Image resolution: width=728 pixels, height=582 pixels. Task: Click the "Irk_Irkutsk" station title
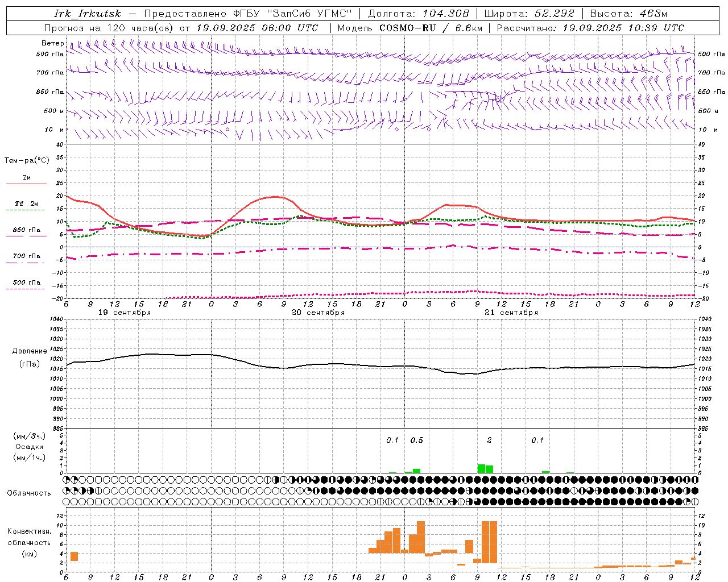click(88, 14)
